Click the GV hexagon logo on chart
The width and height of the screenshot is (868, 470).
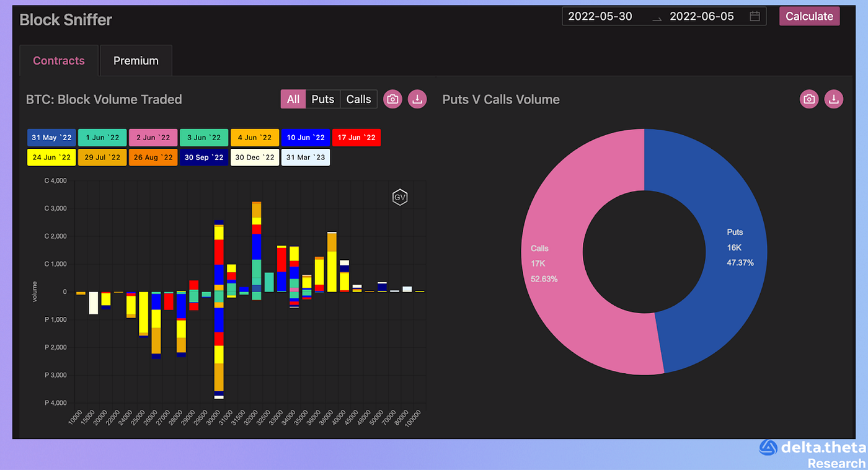(400, 198)
